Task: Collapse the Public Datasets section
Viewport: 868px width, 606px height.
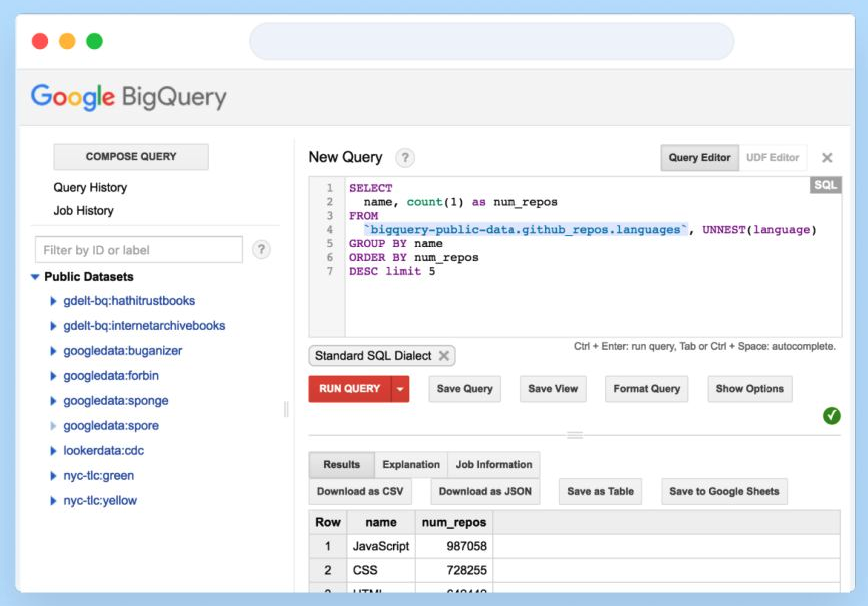Action: coord(35,277)
